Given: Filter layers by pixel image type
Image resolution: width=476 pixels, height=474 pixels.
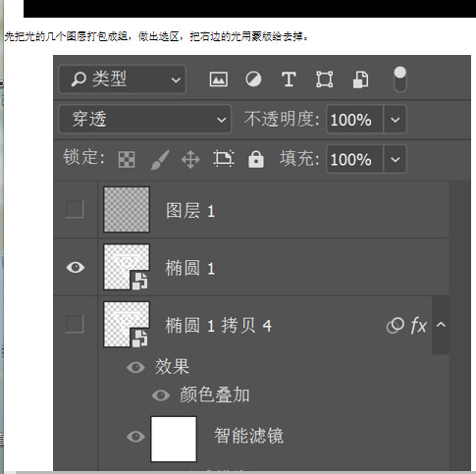Looking at the screenshot, I should tap(219, 79).
